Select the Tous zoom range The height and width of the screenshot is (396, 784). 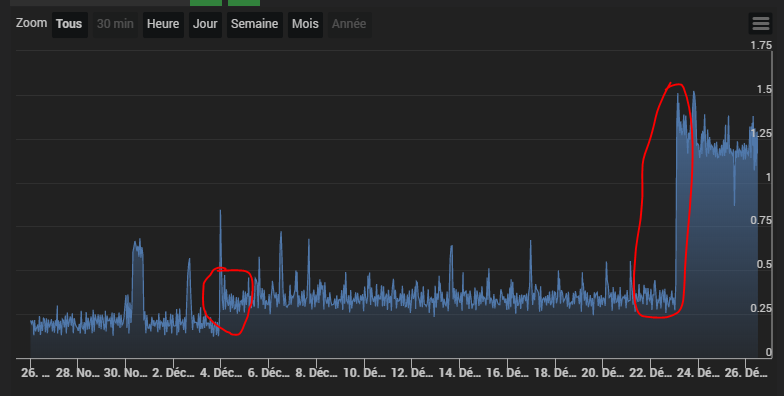point(70,24)
